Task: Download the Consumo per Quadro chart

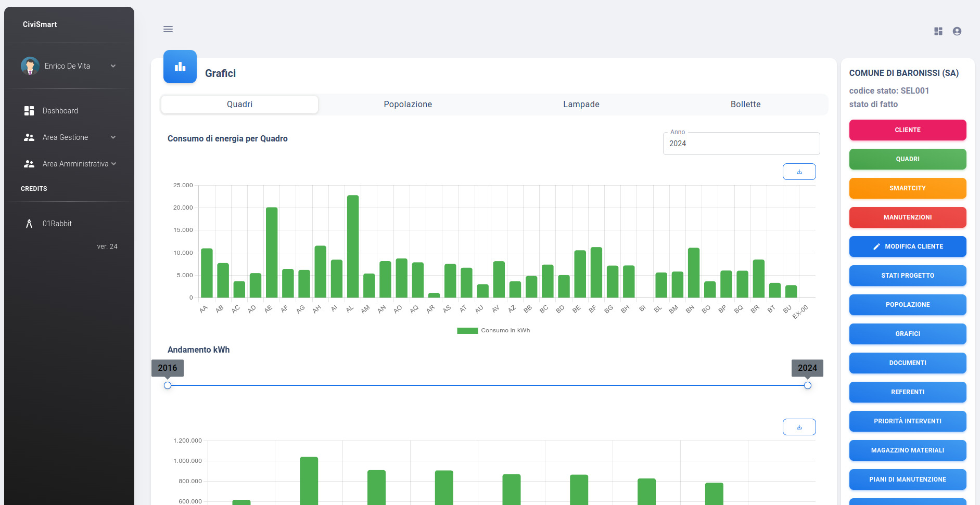Action: (x=799, y=172)
